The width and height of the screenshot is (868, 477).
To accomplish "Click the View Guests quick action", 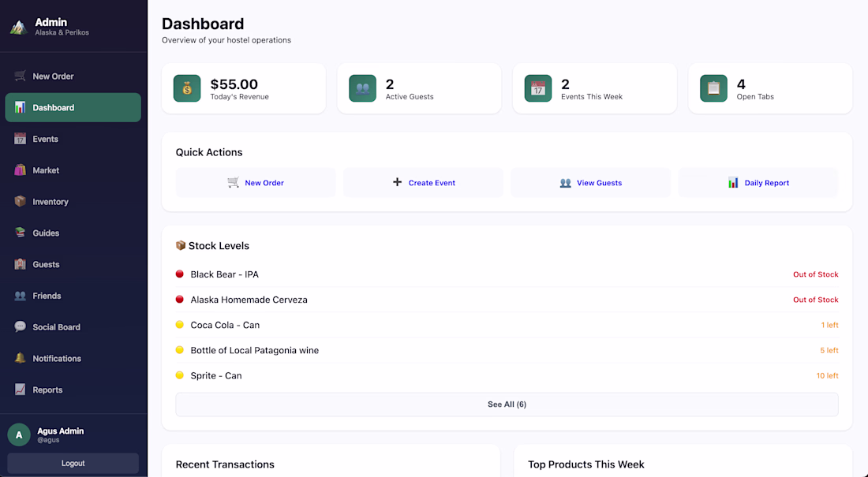I will [591, 183].
